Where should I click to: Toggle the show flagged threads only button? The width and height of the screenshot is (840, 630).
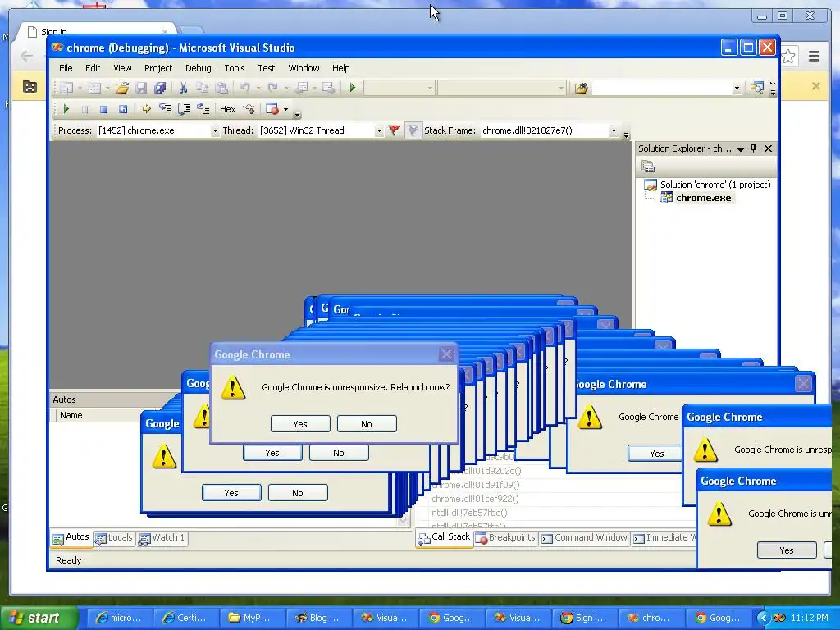tap(413, 130)
